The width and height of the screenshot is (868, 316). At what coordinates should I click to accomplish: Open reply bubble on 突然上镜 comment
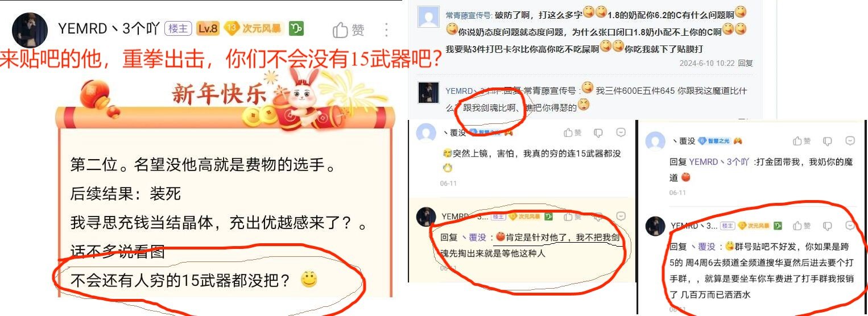click(x=621, y=133)
